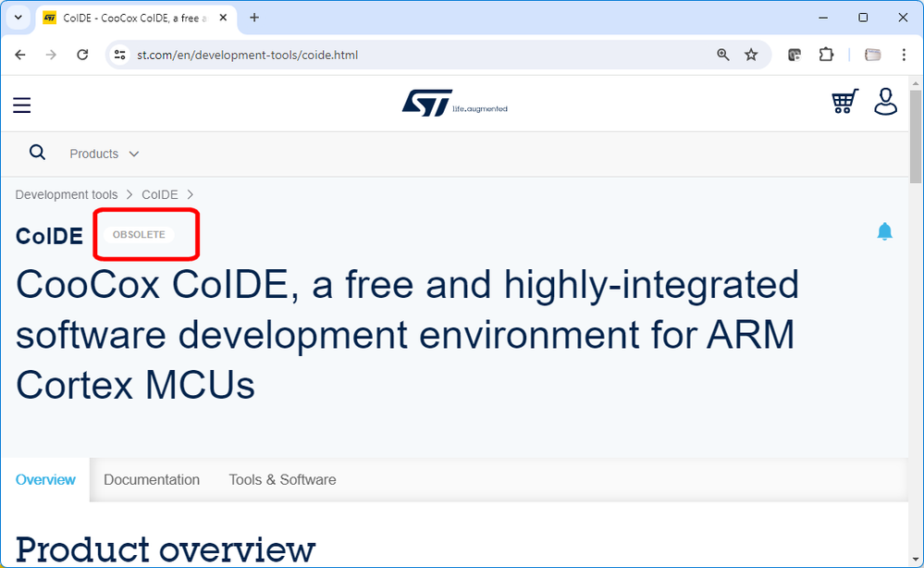Screen dimensions: 924x568
Task: Select the Overview tab
Action: point(45,479)
